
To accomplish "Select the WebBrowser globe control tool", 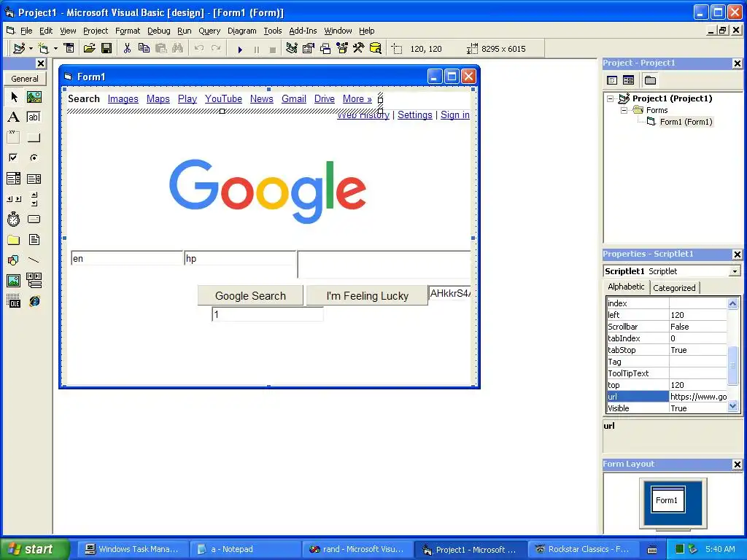I will click(x=34, y=301).
